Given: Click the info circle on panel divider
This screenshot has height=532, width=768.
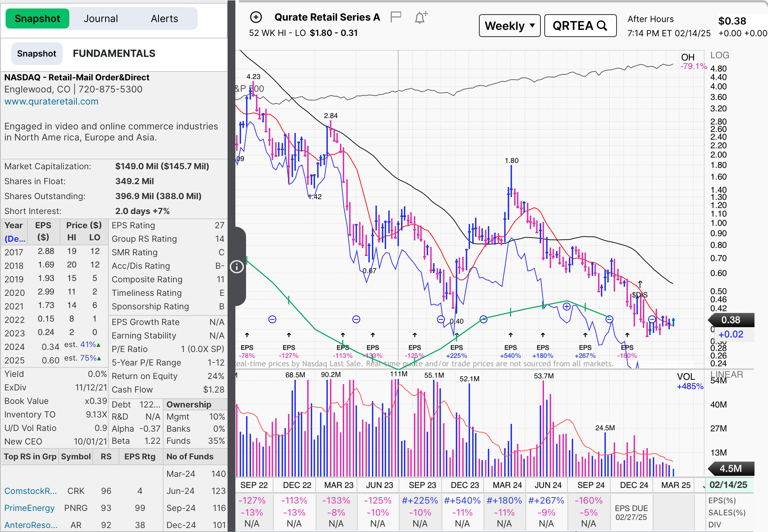Looking at the screenshot, I should 237,267.
